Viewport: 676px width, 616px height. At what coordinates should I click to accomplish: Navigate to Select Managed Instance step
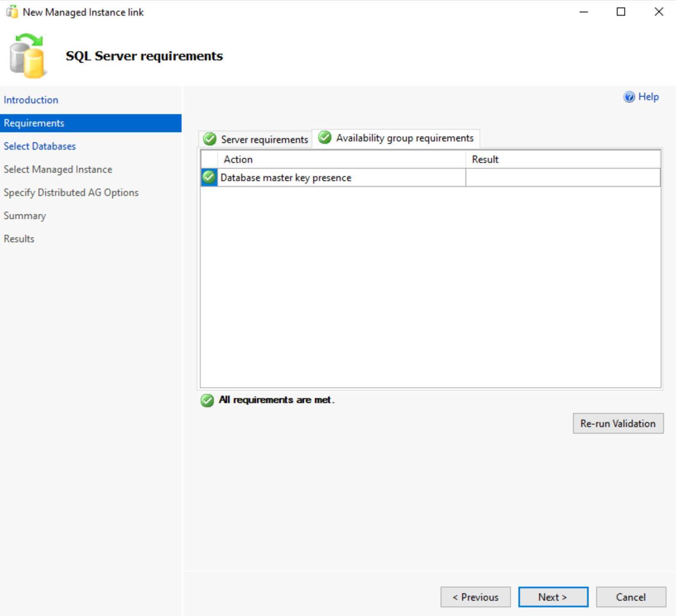point(58,169)
